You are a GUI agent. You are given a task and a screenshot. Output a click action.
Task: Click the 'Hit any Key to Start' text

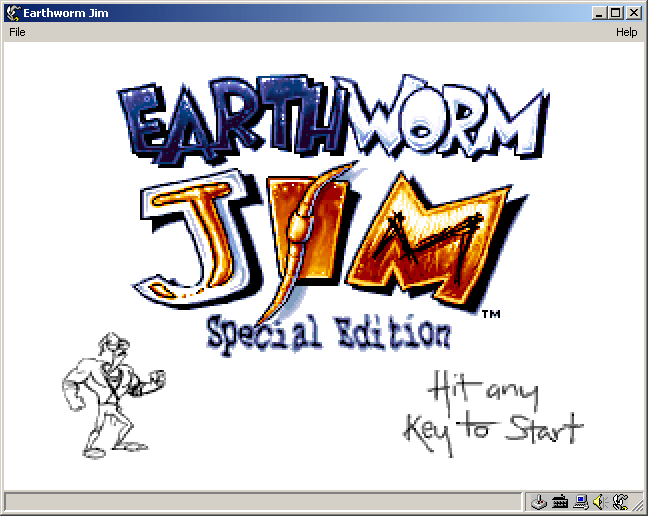click(x=493, y=412)
